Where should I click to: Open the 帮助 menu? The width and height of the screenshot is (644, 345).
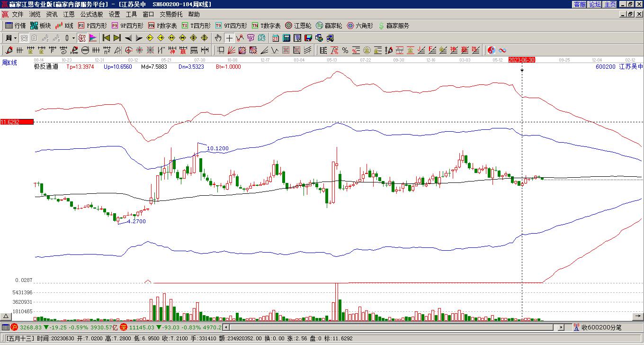point(194,14)
